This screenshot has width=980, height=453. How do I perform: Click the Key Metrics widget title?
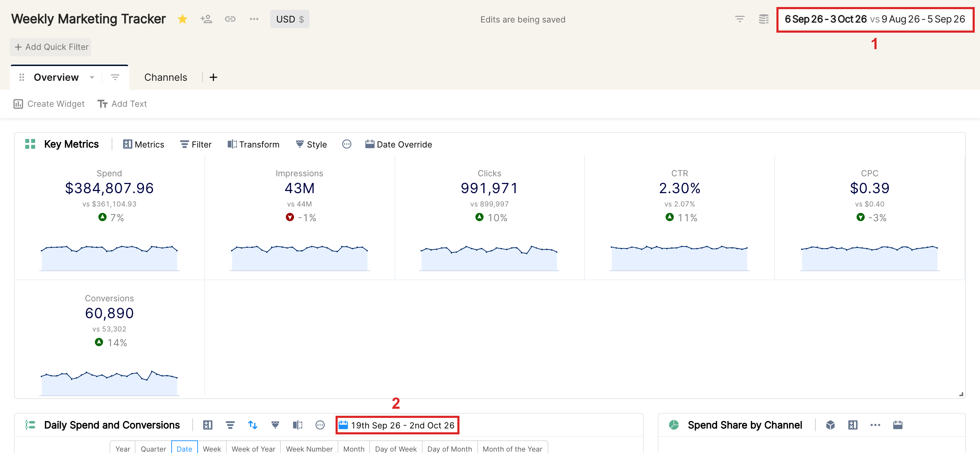pyautogui.click(x=72, y=144)
